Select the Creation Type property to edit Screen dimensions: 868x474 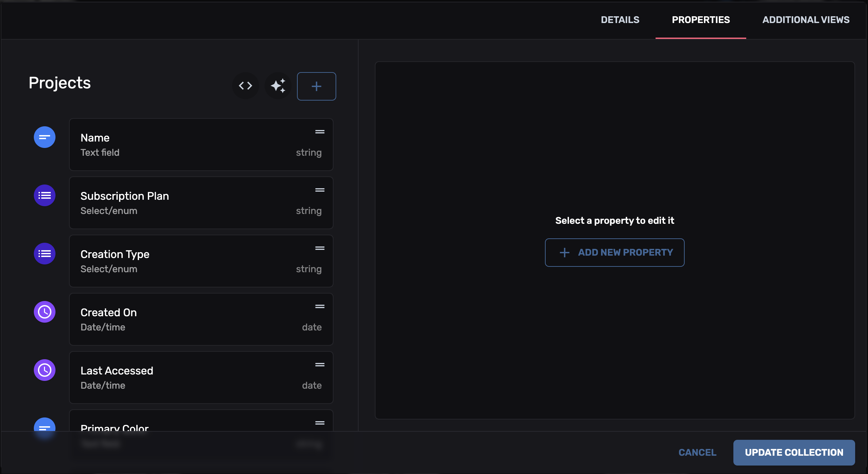(201, 261)
